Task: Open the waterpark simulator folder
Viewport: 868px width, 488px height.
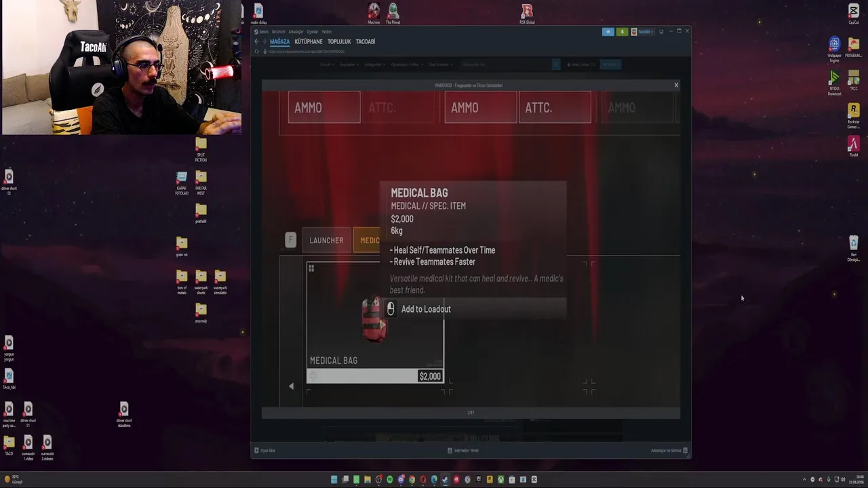Action: coord(220,282)
